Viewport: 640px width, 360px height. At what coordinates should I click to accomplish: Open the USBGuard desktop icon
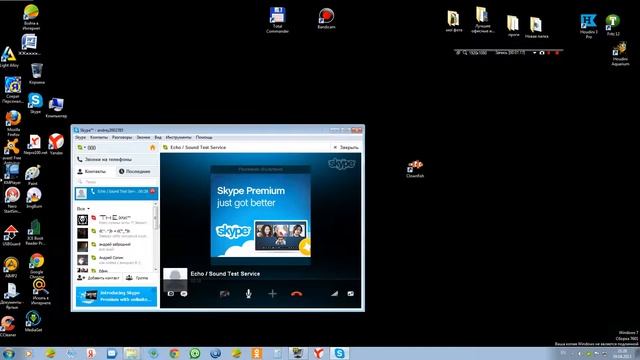tap(11, 235)
